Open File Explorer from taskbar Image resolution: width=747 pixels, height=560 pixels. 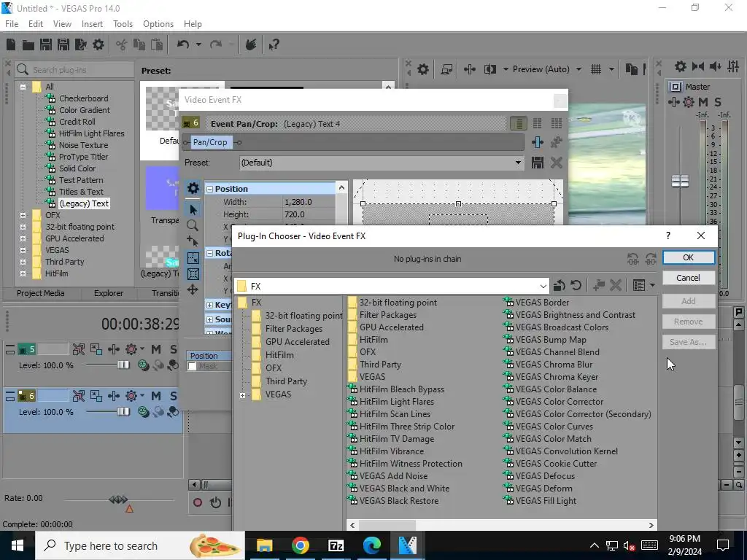point(264,545)
